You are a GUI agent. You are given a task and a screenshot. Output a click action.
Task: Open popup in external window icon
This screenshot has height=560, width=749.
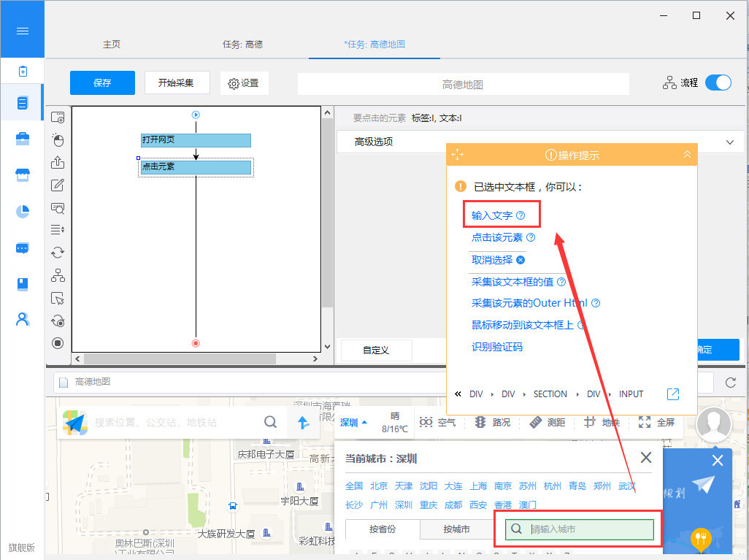click(672, 394)
